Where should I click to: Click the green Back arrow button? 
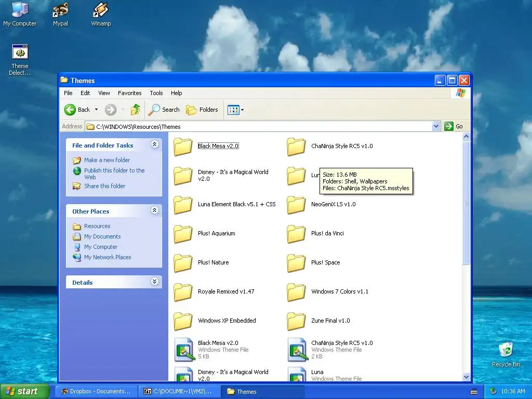70,110
